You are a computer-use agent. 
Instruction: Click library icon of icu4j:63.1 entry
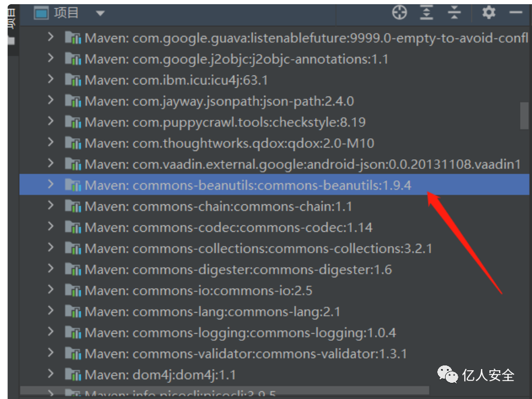pyautogui.click(x=73, y=80)
